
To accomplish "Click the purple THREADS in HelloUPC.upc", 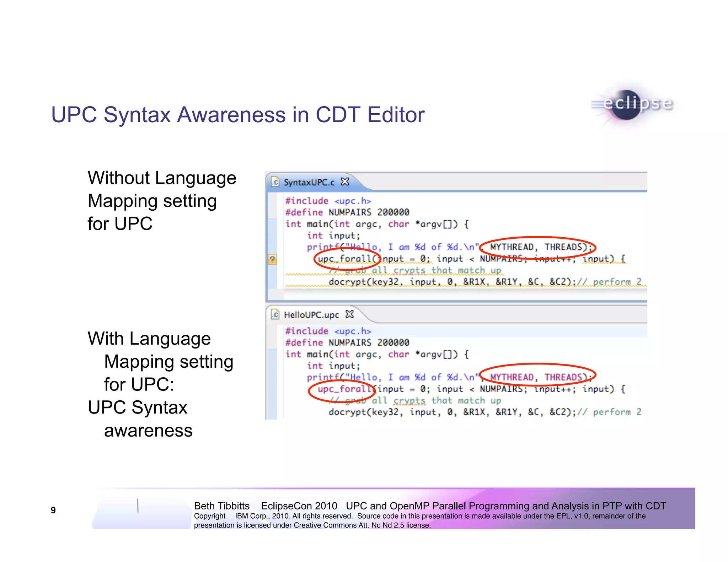I will tap(563, 377).
